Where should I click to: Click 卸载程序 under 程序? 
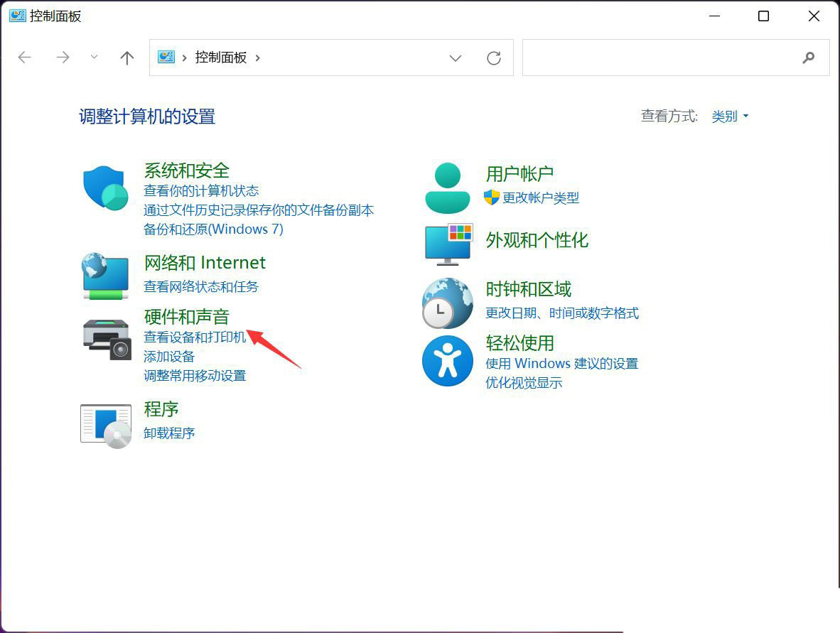coord(169,433)
